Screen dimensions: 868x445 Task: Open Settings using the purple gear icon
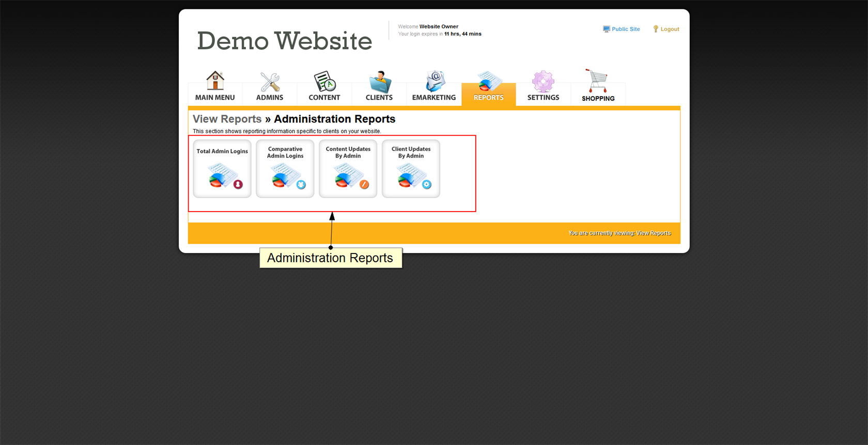[x=543, y=82]
